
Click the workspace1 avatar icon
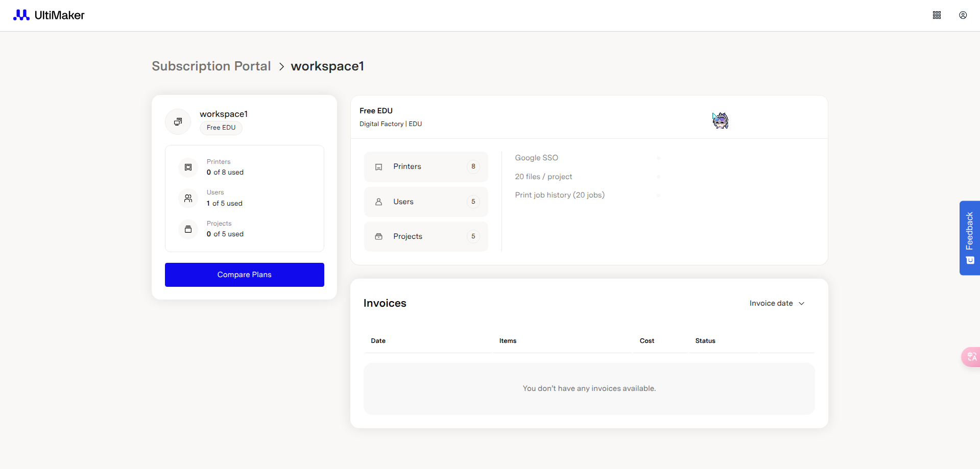pyautogui.click(x=178, y=121)
